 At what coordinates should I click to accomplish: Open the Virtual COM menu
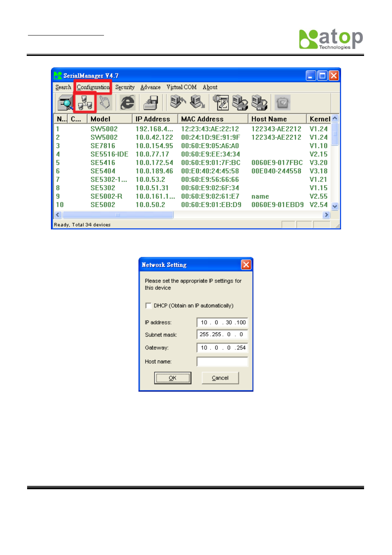click(x=182, y=87)
